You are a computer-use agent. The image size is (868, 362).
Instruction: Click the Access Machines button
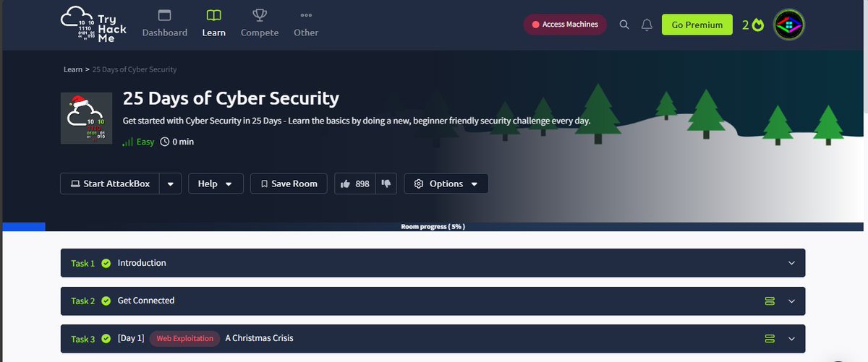click(566, 25)
